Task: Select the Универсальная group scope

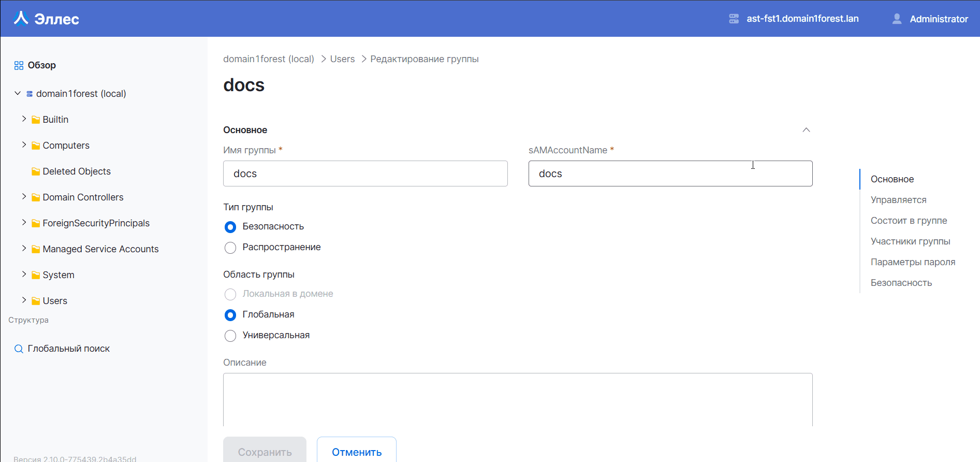Action: coord(230,336)
